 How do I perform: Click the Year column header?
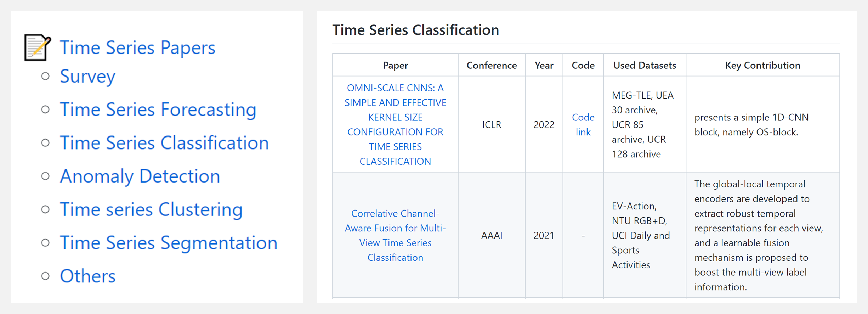click(544, 65)
